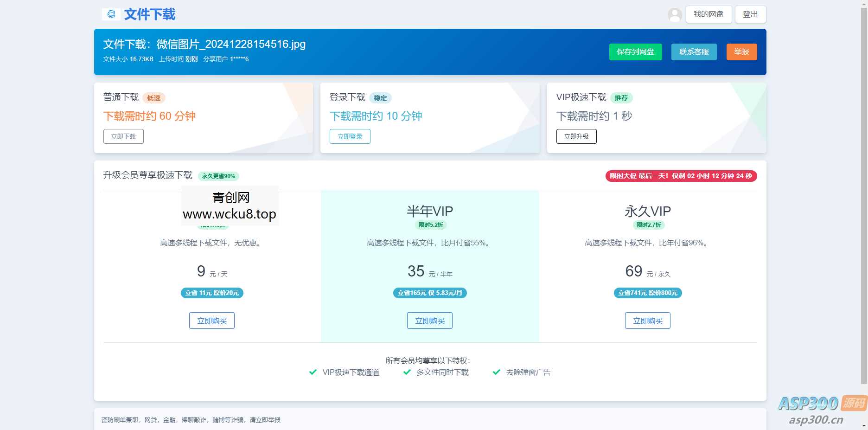
Task: Click the 文件下载 site logo icon
Action: click(x=110, y=14)
